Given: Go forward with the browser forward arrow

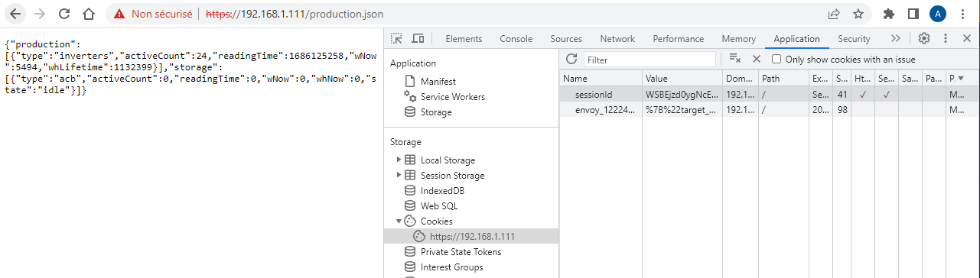Looking at the screenshot, I should tap(40, 14).
